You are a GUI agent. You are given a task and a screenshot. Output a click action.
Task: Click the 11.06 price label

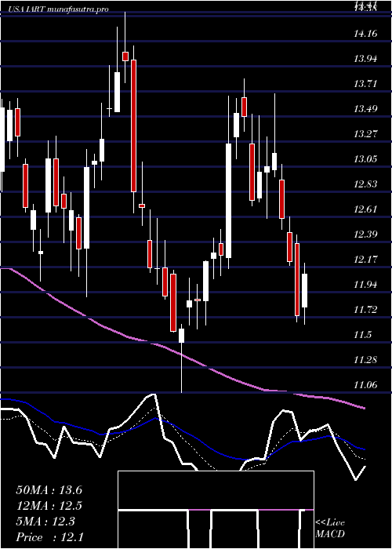point(365,385)
